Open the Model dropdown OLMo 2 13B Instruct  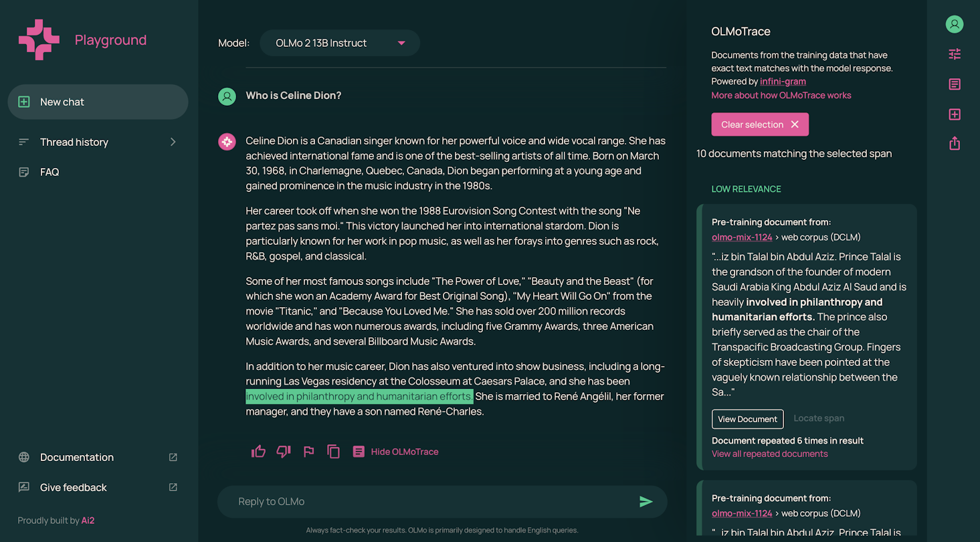pyautogui.click(x=340, y=43)
